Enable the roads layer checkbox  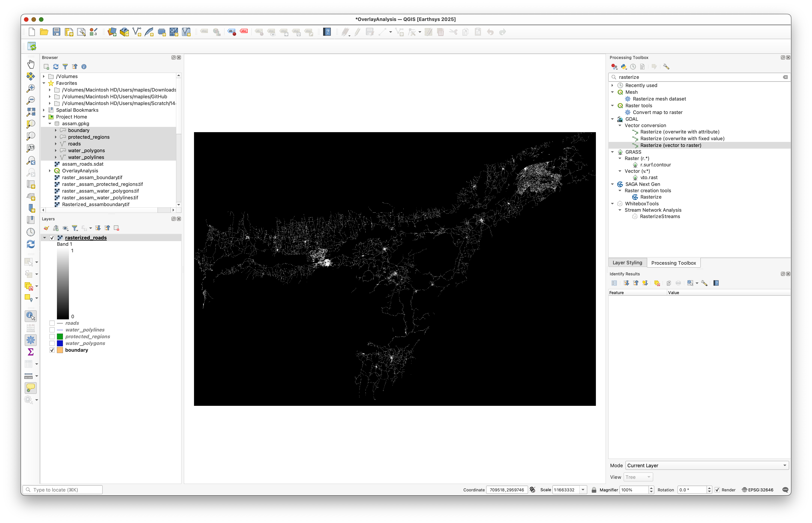tap(52, 323)
